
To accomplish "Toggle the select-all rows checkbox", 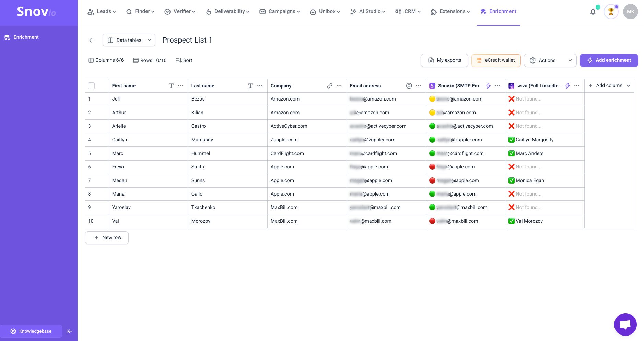I will click(x=91, y=86).
